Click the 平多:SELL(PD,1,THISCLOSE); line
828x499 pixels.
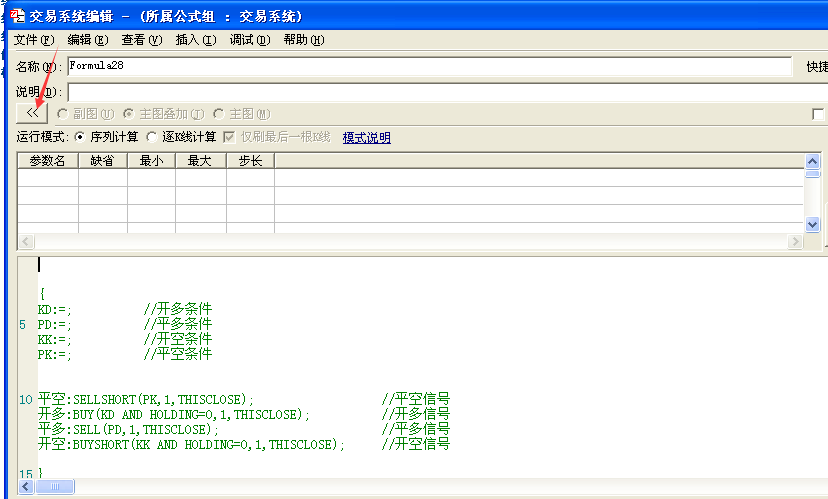[128, 429]
